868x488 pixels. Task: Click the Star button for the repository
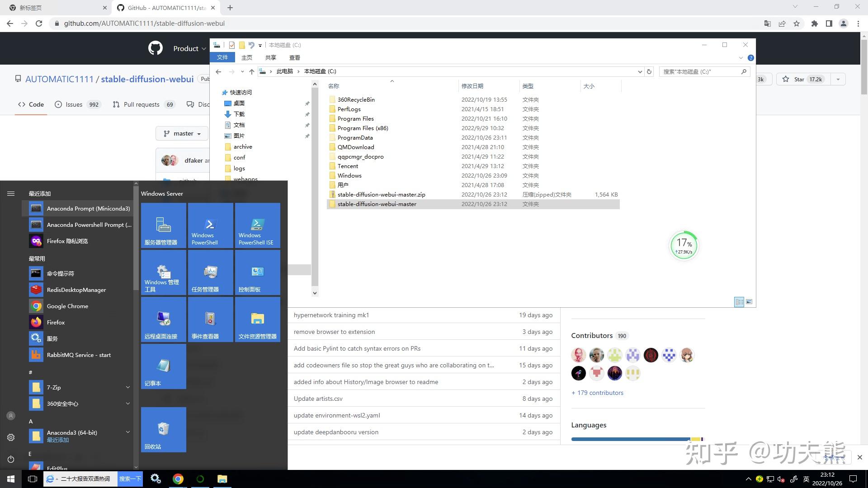pos(804,79)
